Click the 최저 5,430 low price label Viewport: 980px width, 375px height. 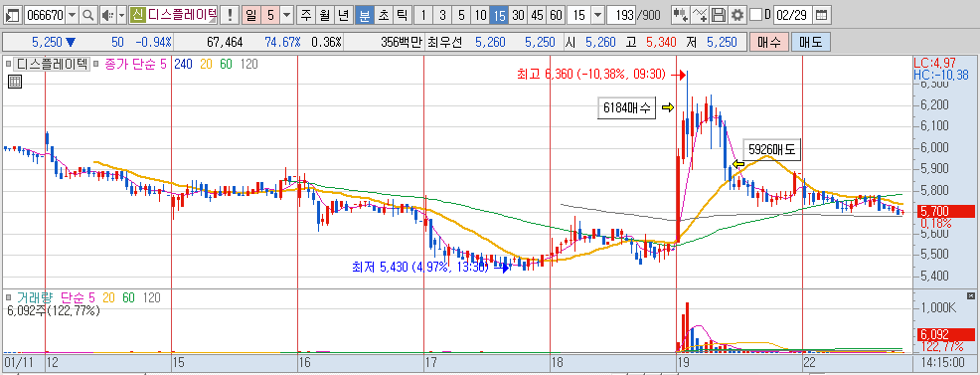click(x=420, y=268)
